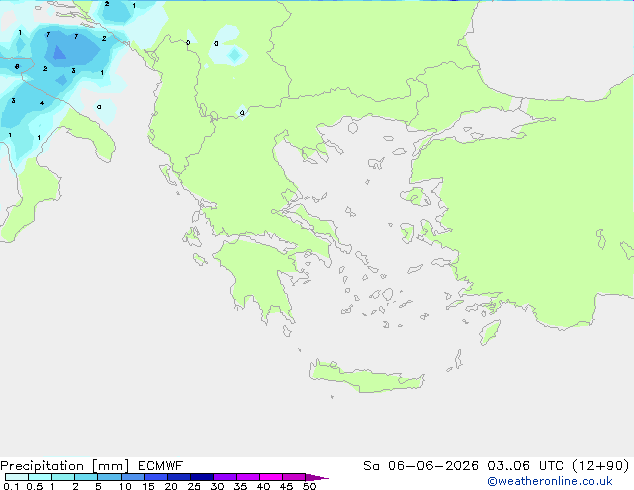Select the magenta swatch between 40 and 45
634x490 pixels.
(x=271, y=477)
